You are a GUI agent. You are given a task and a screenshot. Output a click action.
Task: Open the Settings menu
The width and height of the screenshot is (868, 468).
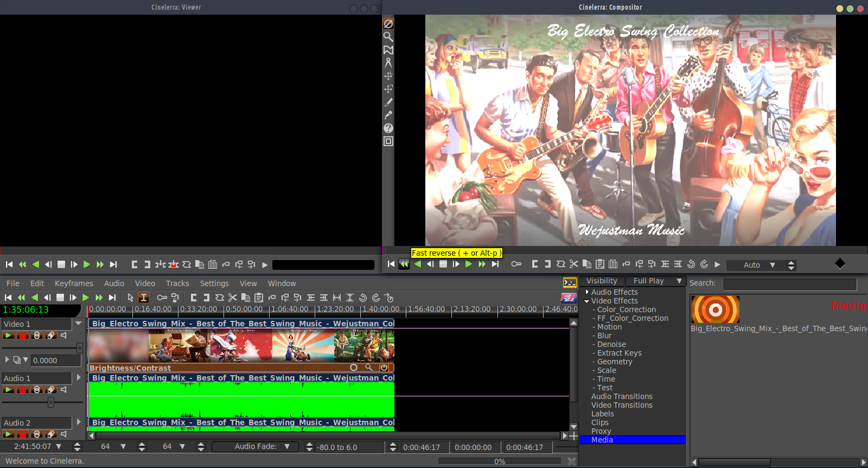point(214,283)
